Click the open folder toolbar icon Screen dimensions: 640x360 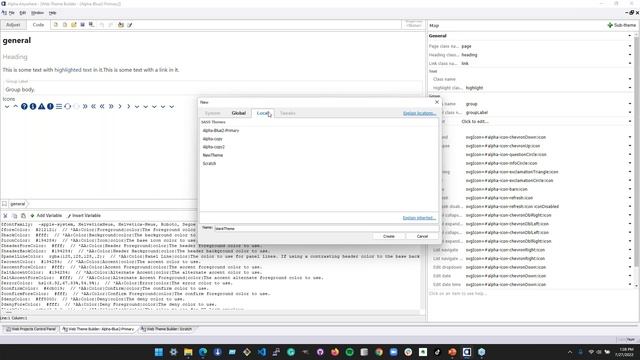(73, 25)
